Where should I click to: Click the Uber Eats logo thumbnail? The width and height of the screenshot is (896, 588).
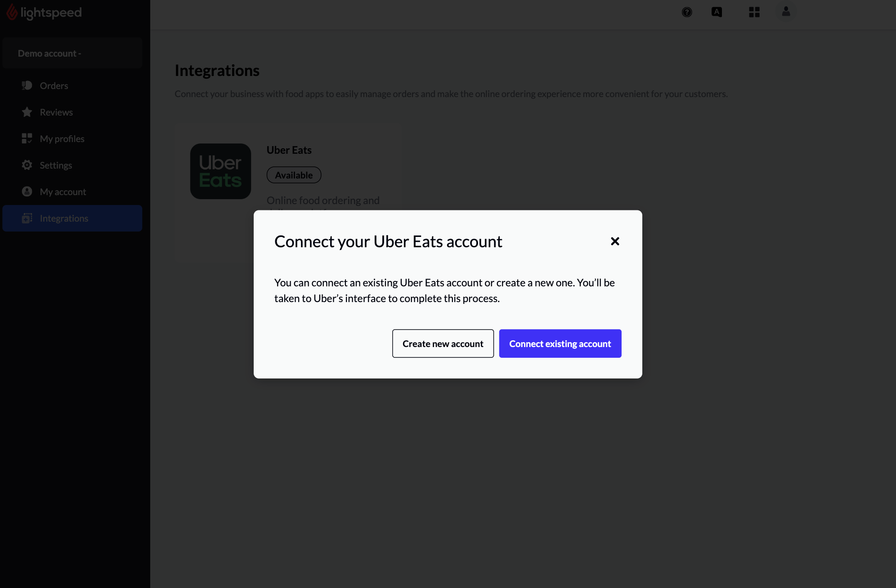(220, 171)
